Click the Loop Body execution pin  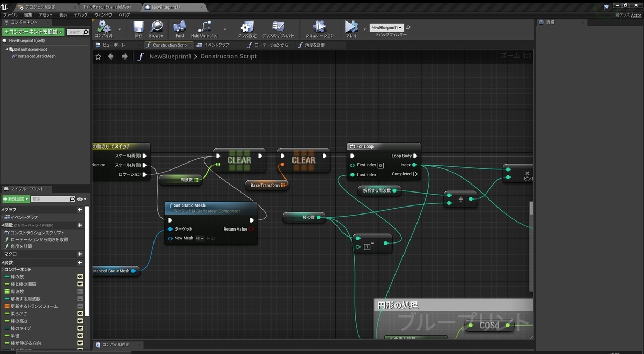coord(415,156)
